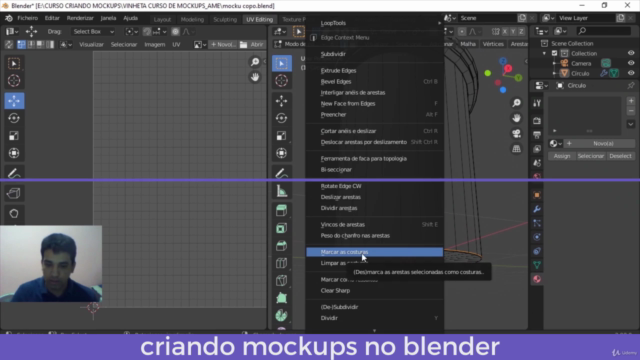Select the Inset Faces tool

click(282, 228)
